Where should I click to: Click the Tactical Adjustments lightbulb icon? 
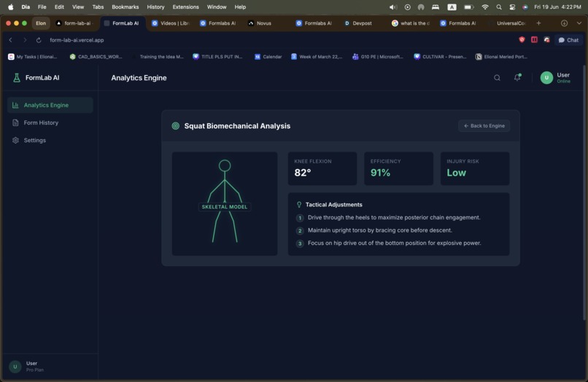coord(299,205)
